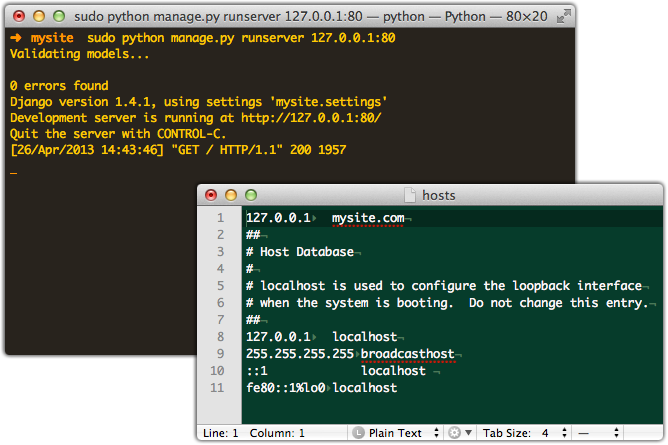Click the terminal window title text
Image resolution: width=668 pixels, height=445 pixels.
point(311,17)
